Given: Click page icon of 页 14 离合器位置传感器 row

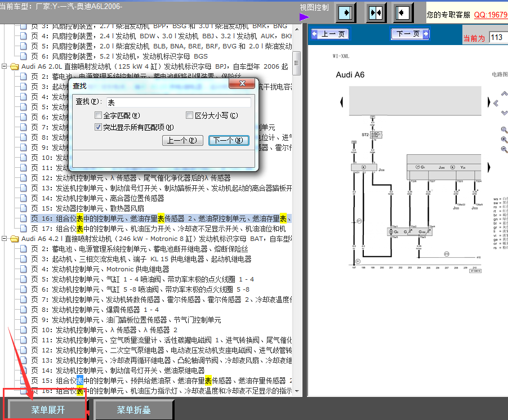Looking at the screenshot, I should 23,198.
